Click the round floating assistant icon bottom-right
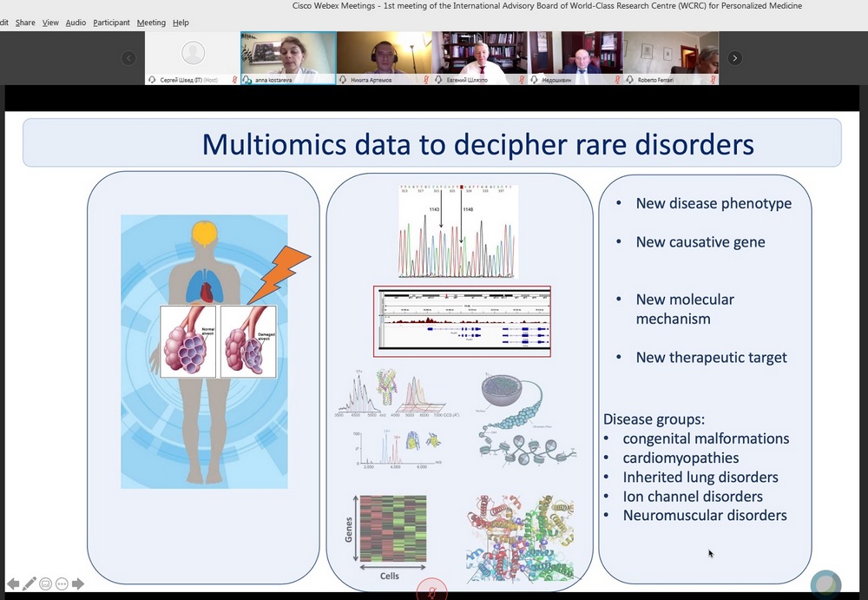Image resolution: width=868 pixels, height=600 pixels. (x=825, y=584)
